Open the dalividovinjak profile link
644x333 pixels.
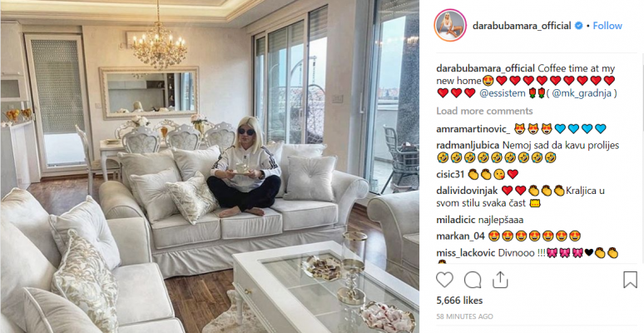click(467, 191)
